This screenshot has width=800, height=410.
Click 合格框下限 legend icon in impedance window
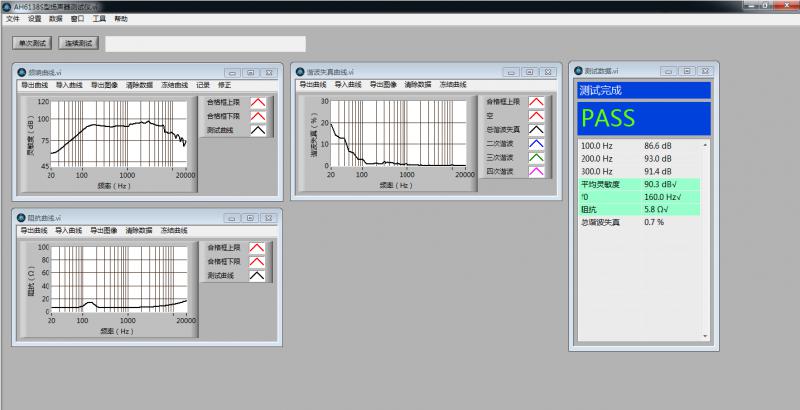[x=258, y=261]
